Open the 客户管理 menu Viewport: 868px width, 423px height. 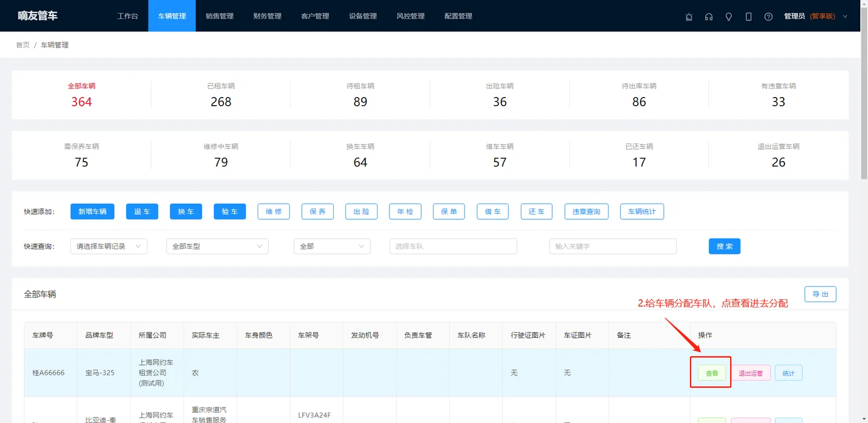pos(315,16)
